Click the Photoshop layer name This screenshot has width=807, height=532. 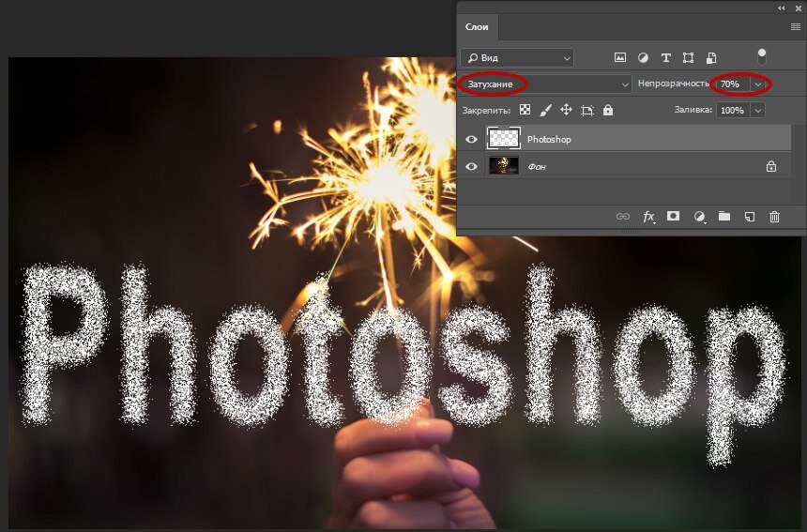click(x=549, y=139)
